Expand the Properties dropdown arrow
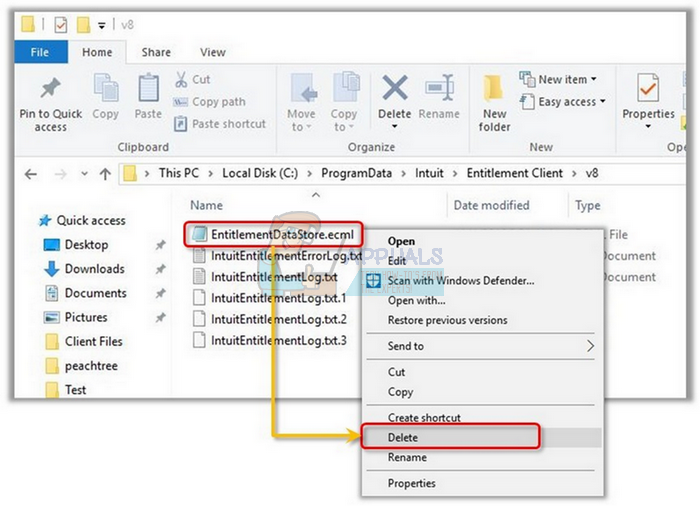Screen dimensions: 700x506 tap(648, 127)
